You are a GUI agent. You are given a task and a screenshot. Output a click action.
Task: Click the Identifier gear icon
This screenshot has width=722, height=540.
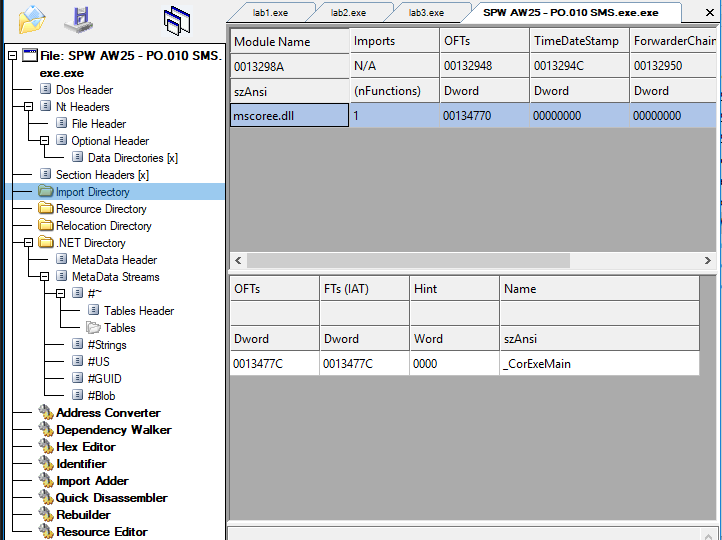(46, 464)
